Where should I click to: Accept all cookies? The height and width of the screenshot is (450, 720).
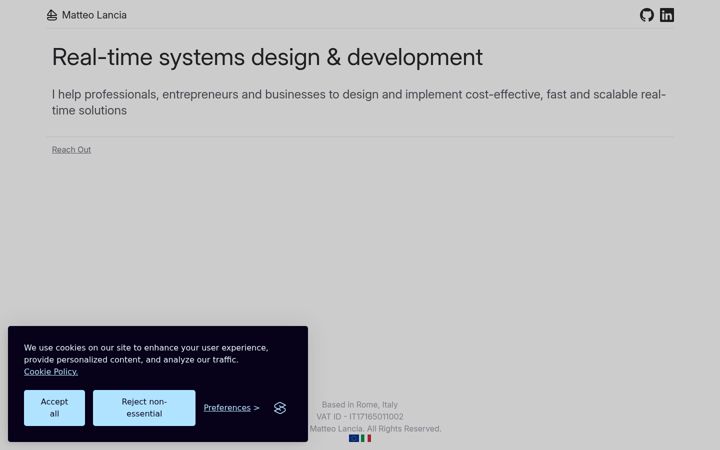pyautogui.click(x=54, y=408)
